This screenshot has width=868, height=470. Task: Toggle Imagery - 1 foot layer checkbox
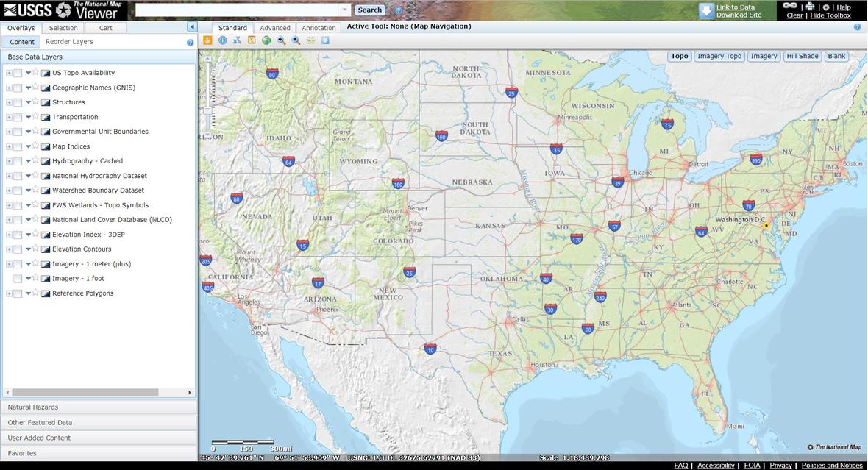(18, 279)
